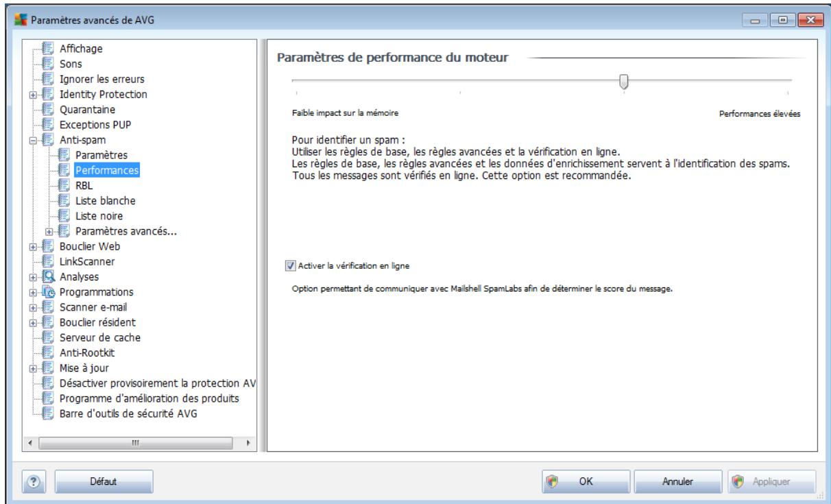This screenshot has width=831, height=504.
Task: Click the Paramètres sub-item icon
Action: click(x=64, y=155)
